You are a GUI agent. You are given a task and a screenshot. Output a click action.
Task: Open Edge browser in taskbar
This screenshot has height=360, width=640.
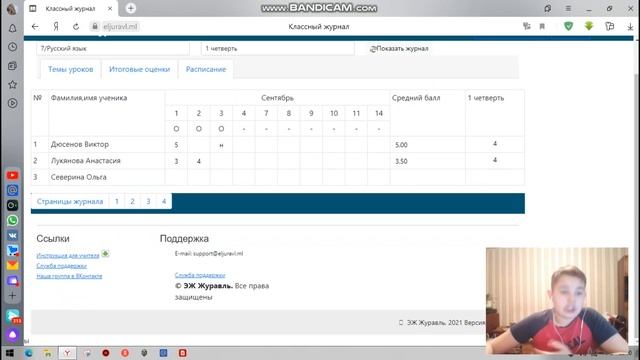(x=29, y=353)
